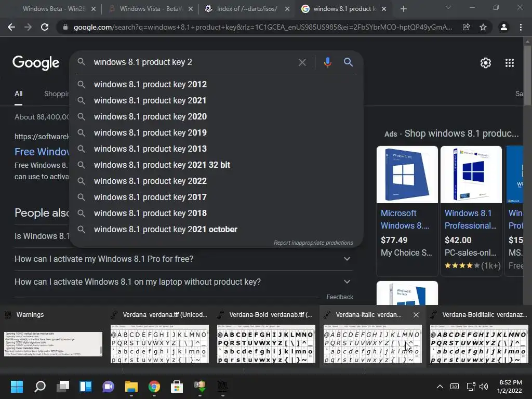532x399 pixels.
Task: Open the Chrome profile avatar
Action: pyautogui.click(x=504, y=27)
